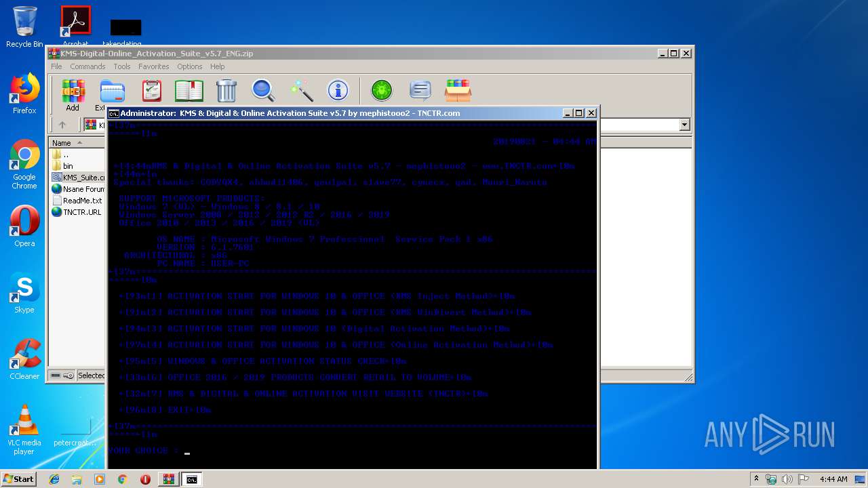Minimize the KMS Activation Suite console window

point(567,113)
